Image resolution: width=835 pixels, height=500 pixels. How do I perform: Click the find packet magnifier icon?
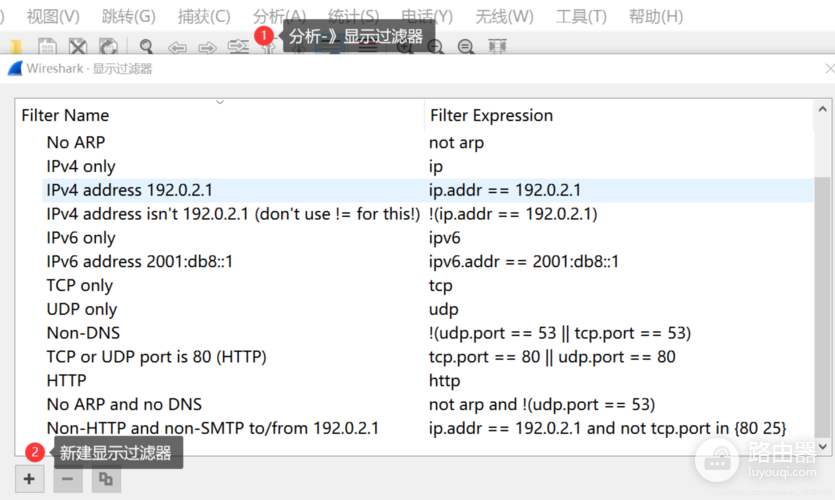146,47
